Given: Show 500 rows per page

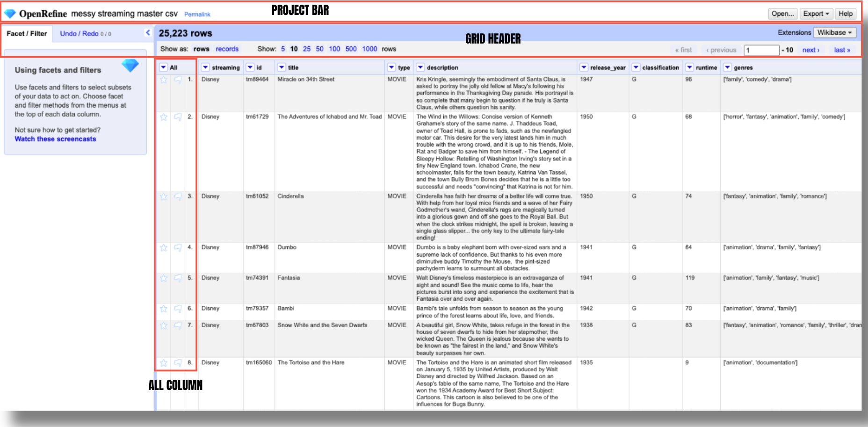Looking at the screenshot, I should [351, 49].
